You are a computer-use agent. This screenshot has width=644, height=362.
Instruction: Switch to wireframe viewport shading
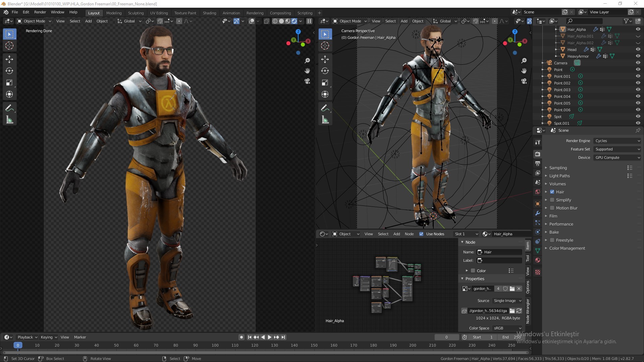pyautogui.click(x=275, y=21)
